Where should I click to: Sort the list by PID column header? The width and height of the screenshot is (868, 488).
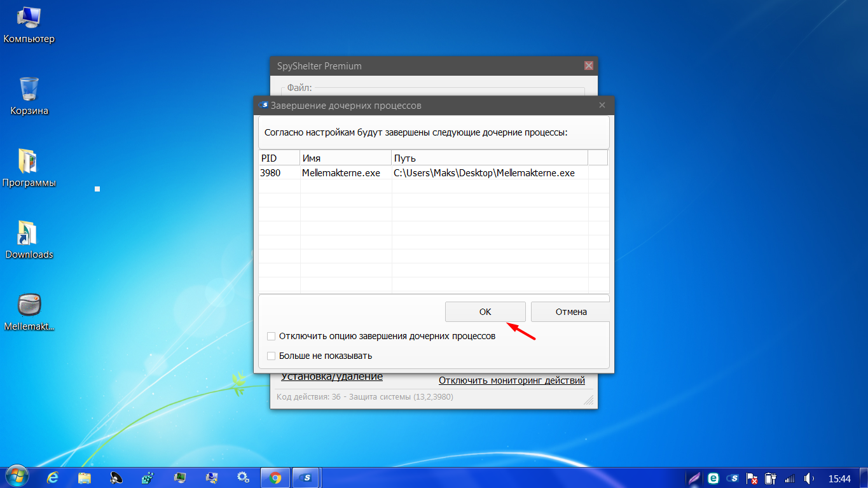point(279,158)
